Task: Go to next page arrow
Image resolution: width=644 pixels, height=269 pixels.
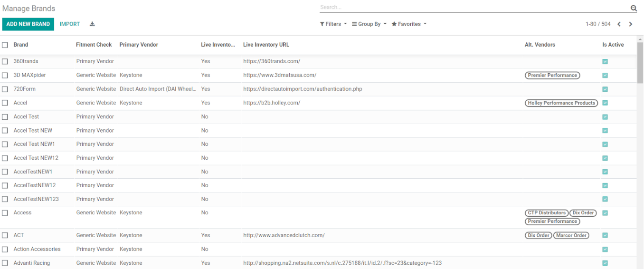Action: coord(631,24)
